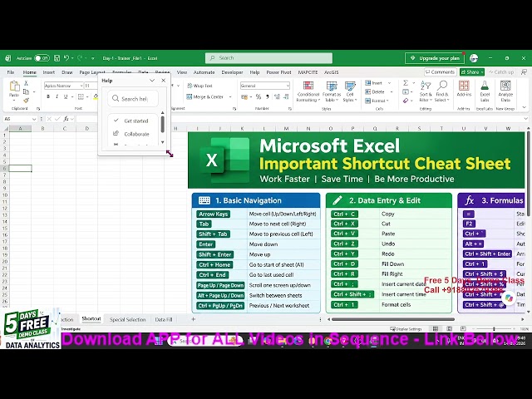Viewport: 532px width, 399px height.
Task: Open Excel Labs
Action: click(x=485, y=91)
